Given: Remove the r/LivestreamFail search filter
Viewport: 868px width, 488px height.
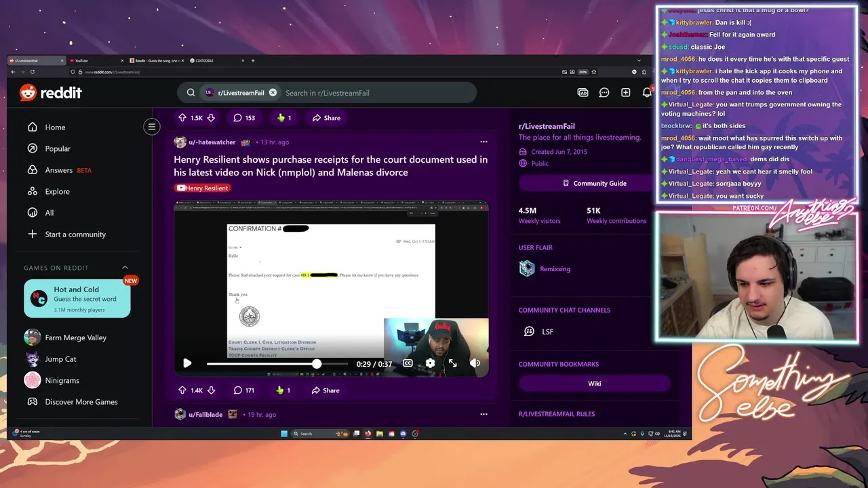Looking at the screenshot, I should [x=273, y=93].
